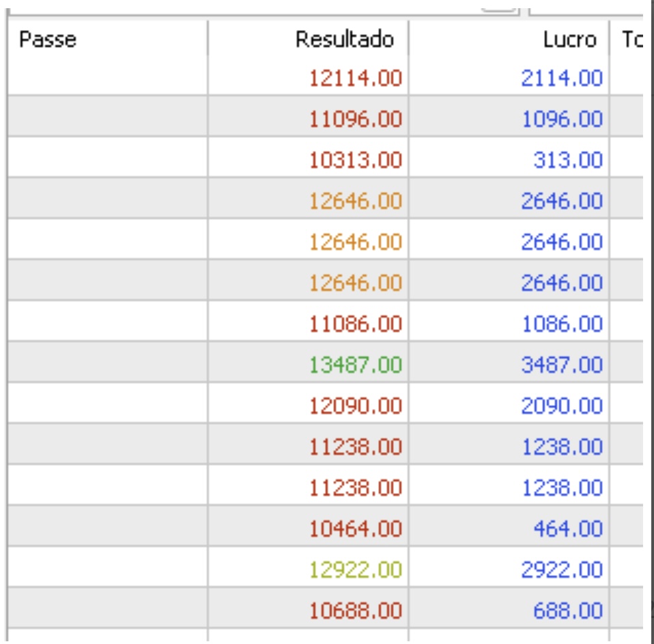654x644 pixels.
Task: Select the Resultado value 10464.00
Action: [356, 529]
